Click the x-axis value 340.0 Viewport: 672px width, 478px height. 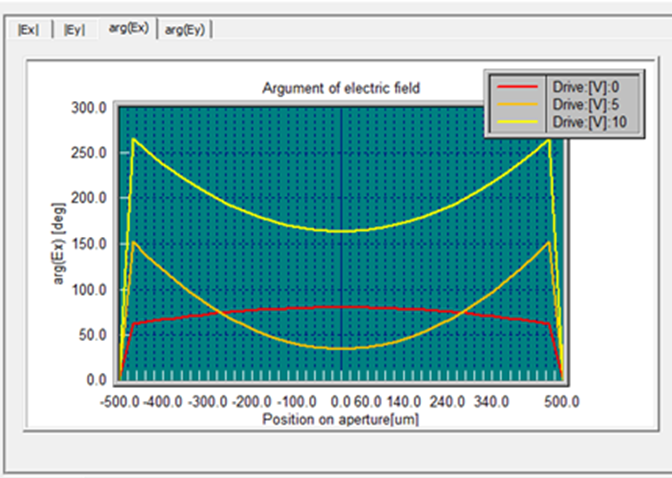(x=492, y=402)
